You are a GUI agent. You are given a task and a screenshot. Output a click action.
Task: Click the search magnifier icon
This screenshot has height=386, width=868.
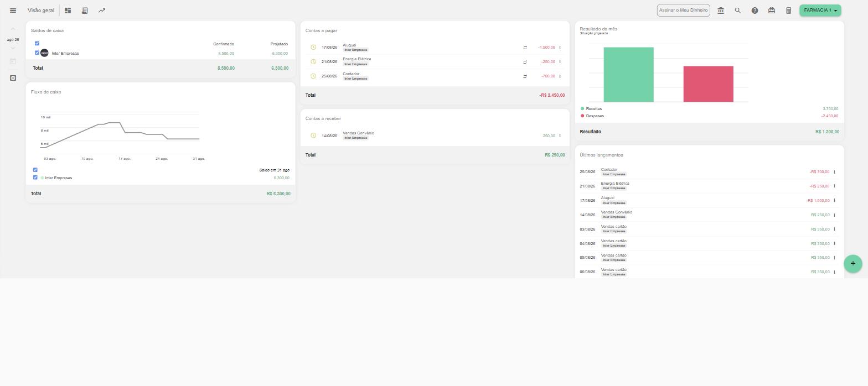pyautogui.click(x=737, y=11)
